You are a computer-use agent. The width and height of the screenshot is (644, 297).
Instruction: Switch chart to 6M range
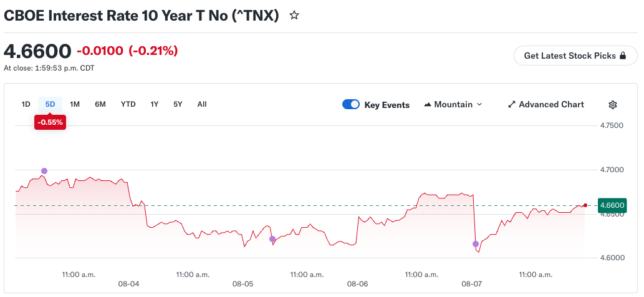100,104
